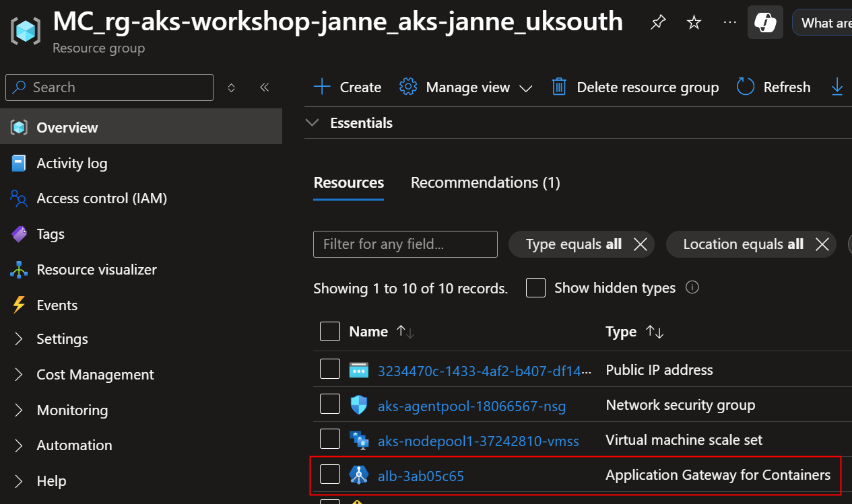The height and width of the screenshot is (504, 852).
Task: Click the Create button
Action: coord(348,87)
